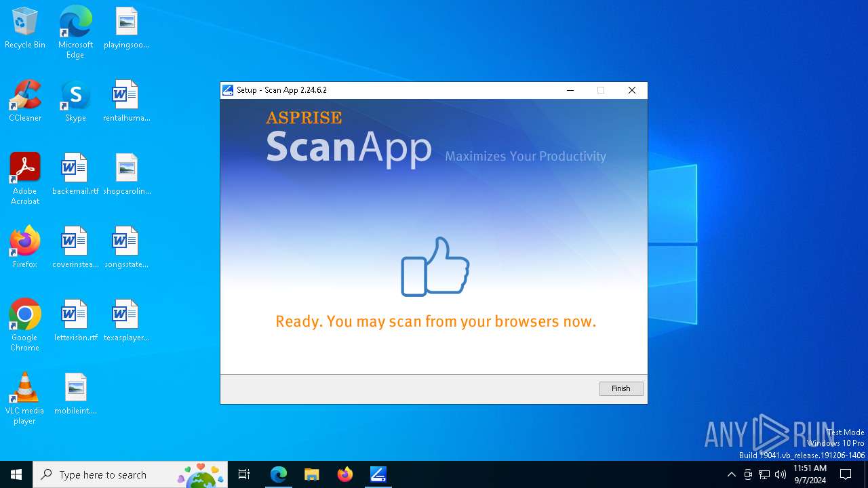Click the volume speaker icon in tray
Screen dimensions: 868x488
tap(781, 474)
